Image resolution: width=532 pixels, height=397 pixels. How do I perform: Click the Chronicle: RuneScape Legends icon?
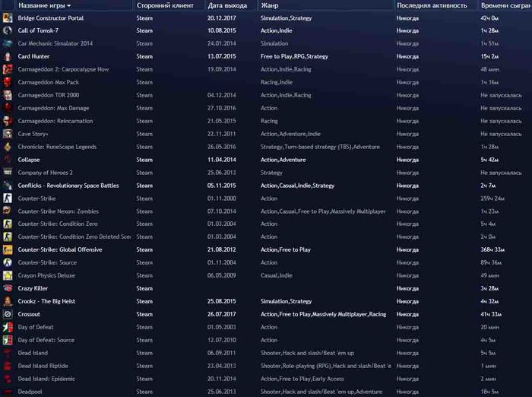[x=8, y=147]
